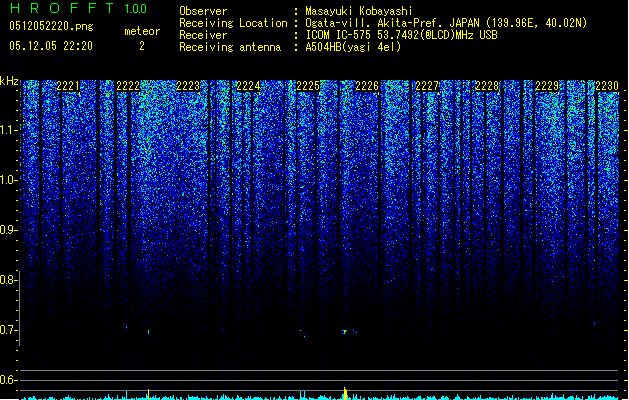This screenshot has height=400, width=629.
Task: Click the Receiving Location value in Akita-Pref
Action: tap(446, 23)
